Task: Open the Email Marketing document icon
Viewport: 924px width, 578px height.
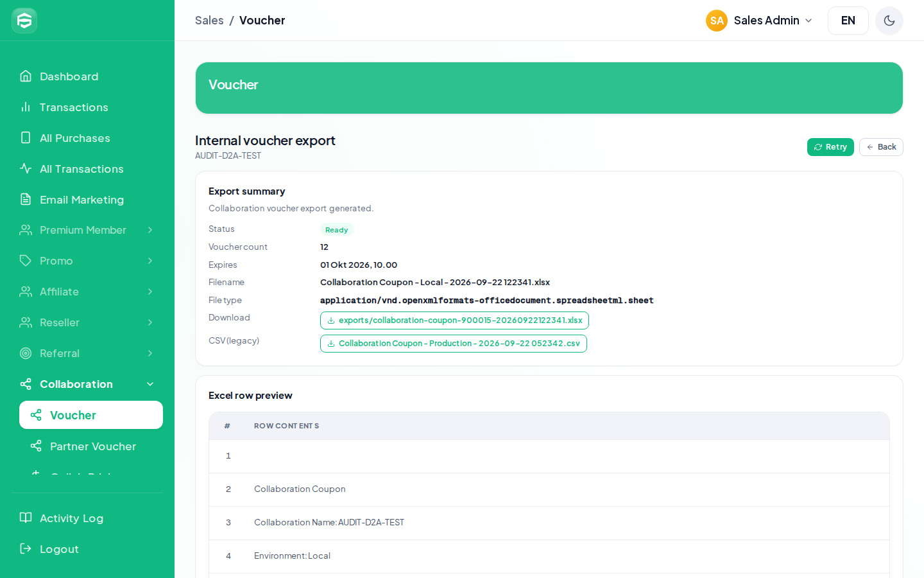Action: pos(26,200)
